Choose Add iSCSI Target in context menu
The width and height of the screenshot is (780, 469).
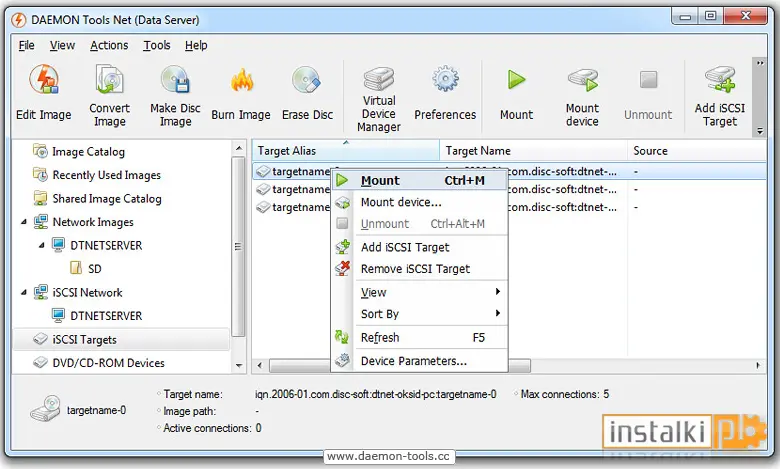(419, 247)
